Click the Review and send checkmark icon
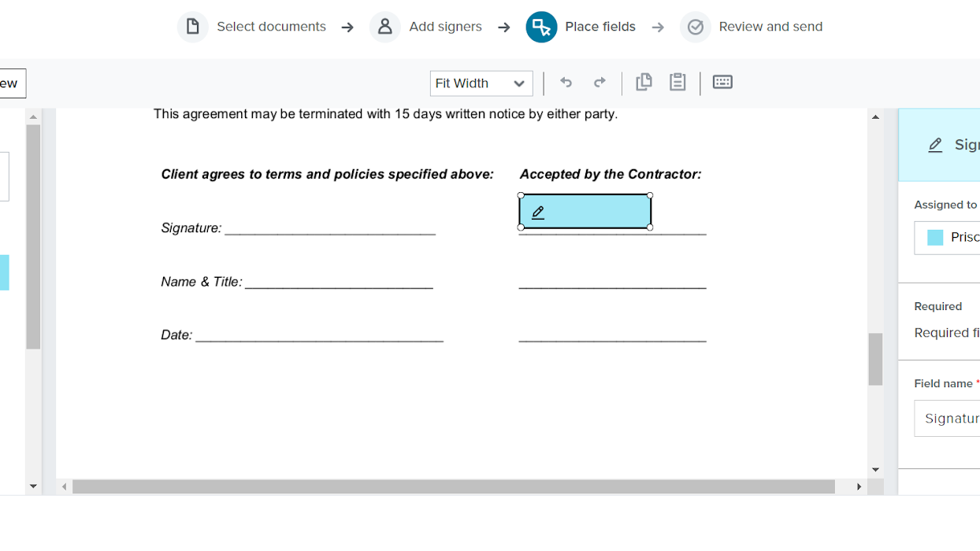This screenshot has height=551, width=980. tap(695, 27)
